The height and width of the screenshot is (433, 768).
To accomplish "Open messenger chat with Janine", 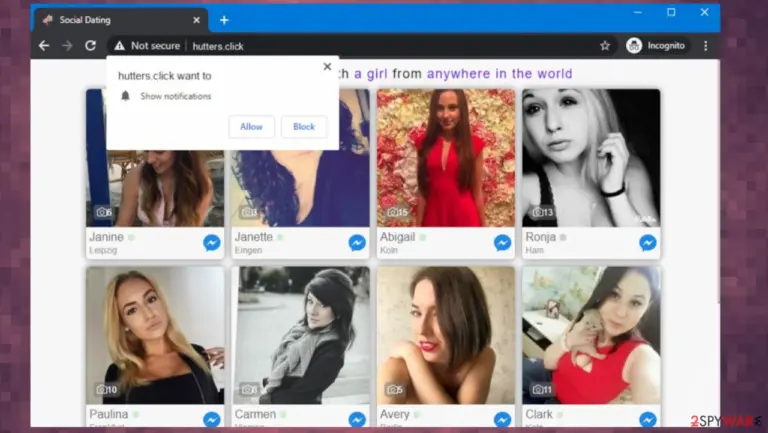I will pyautogui.click(x=212, y=242).
